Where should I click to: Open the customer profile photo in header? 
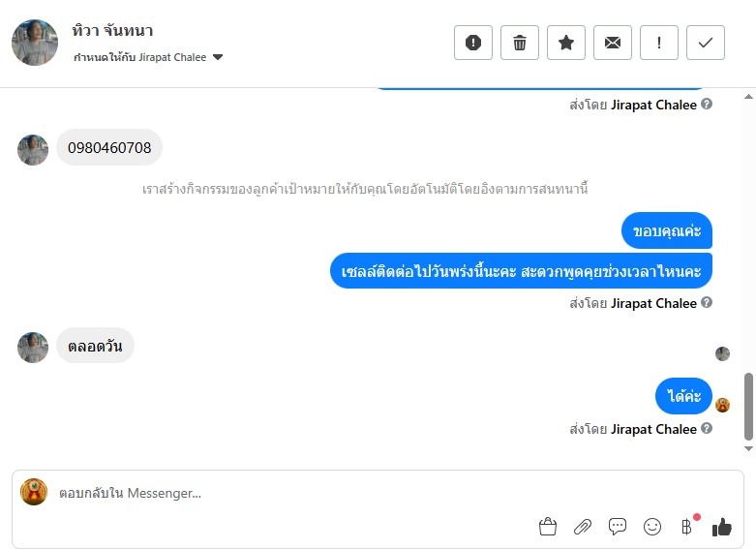click(x=35, y=43)
